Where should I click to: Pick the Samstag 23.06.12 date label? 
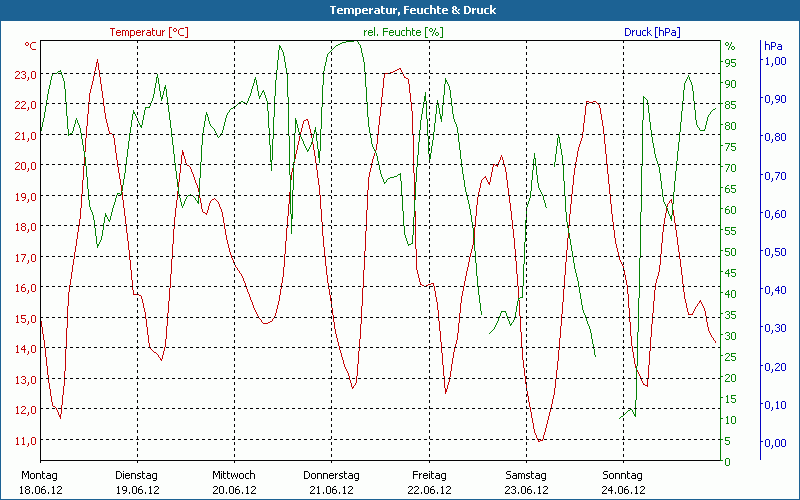tap(526, 482)
